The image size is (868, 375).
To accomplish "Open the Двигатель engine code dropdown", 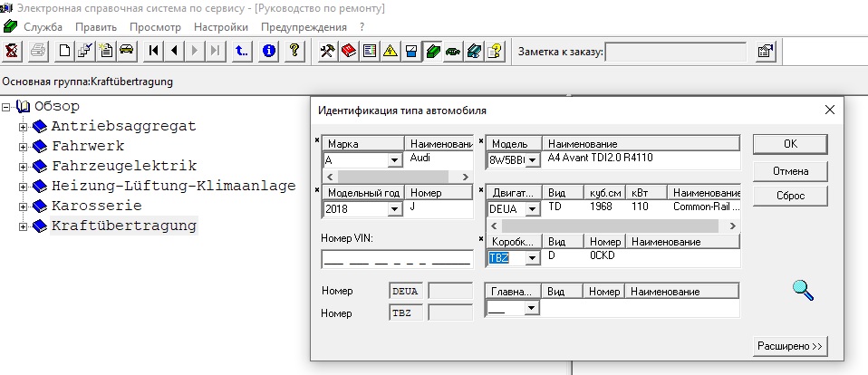I will [x=531, y=208].
